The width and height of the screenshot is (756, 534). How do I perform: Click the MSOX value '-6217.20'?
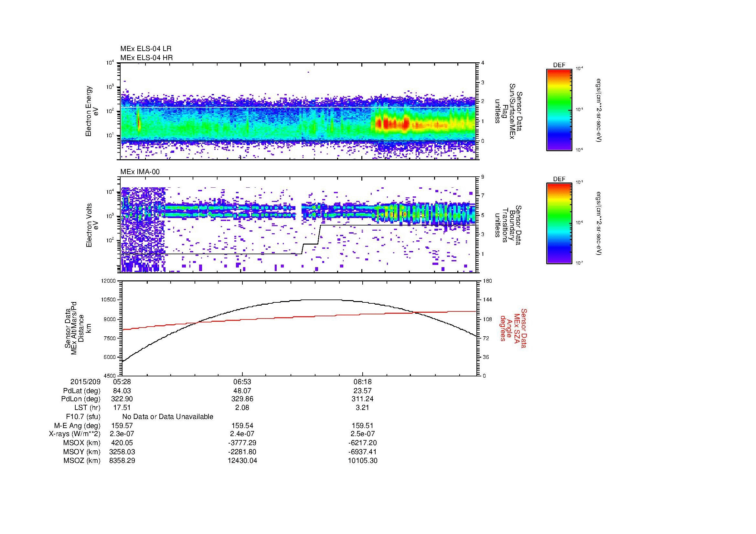tap(363, 443)
